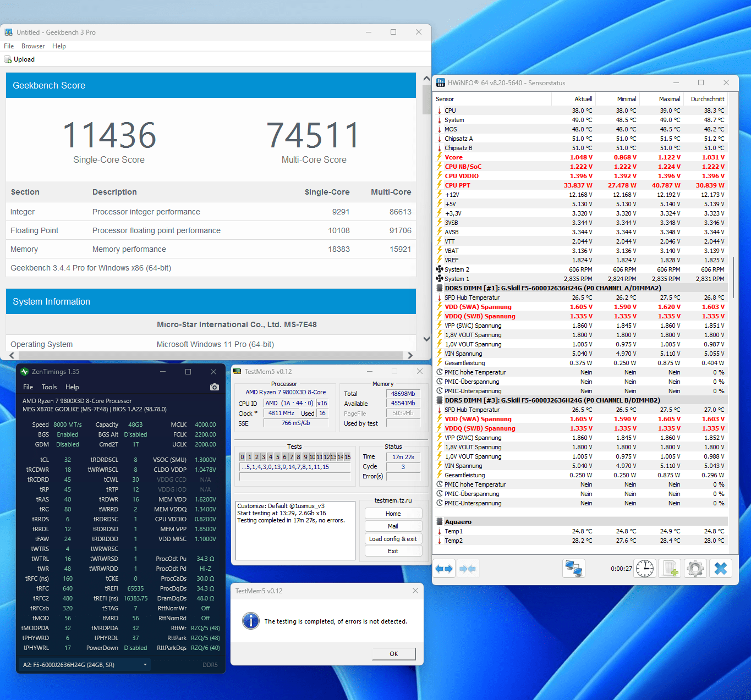Reset the HWiNFO clock timer icon
Screen dimensions: 751x700
coord(644,569)
